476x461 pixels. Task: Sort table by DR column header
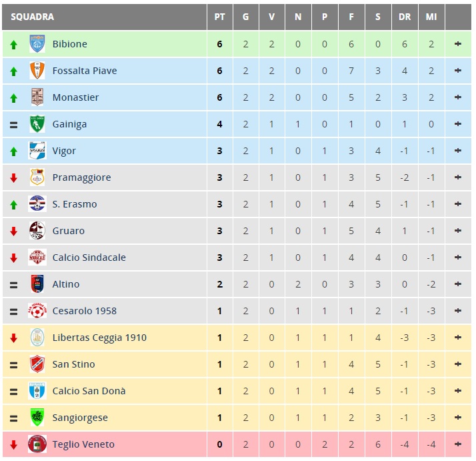pos(405,17)
